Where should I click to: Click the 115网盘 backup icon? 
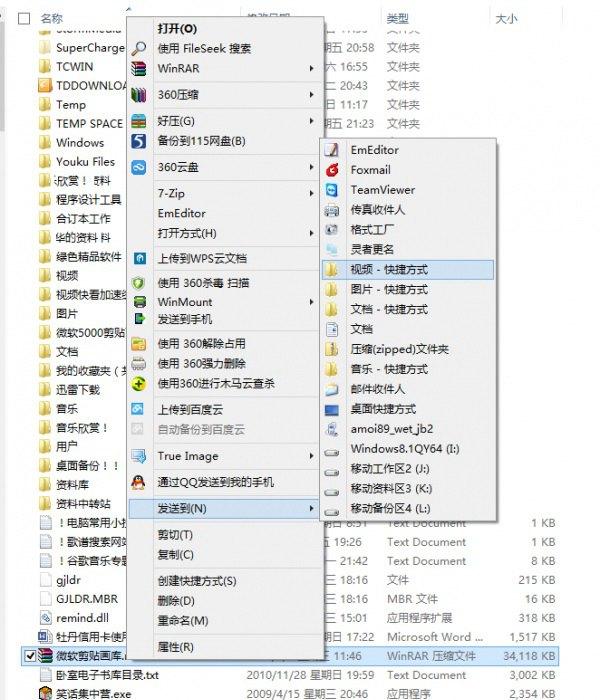138,141
